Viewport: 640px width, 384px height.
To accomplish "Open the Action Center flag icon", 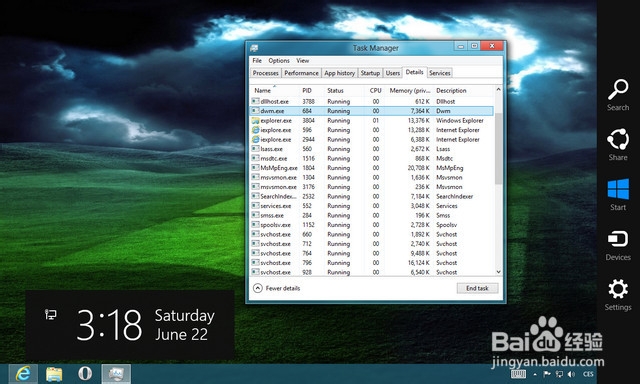I will click(x=547, y=374).
